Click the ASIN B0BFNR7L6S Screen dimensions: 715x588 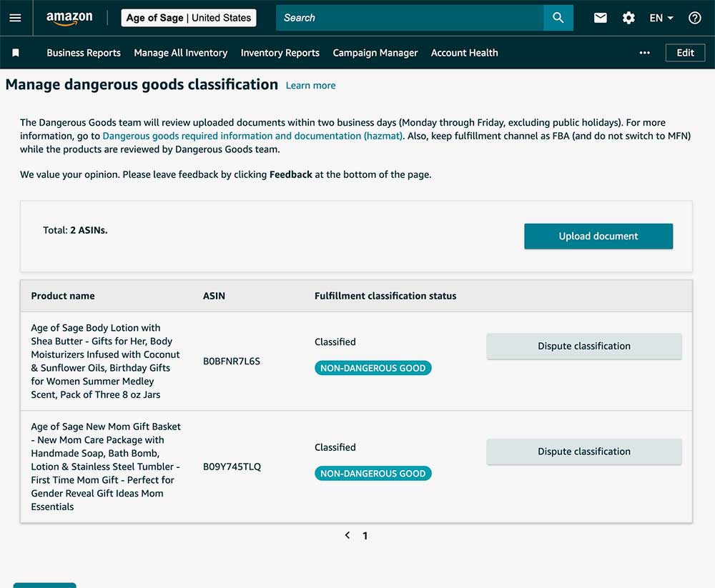(x=232, y=361)
